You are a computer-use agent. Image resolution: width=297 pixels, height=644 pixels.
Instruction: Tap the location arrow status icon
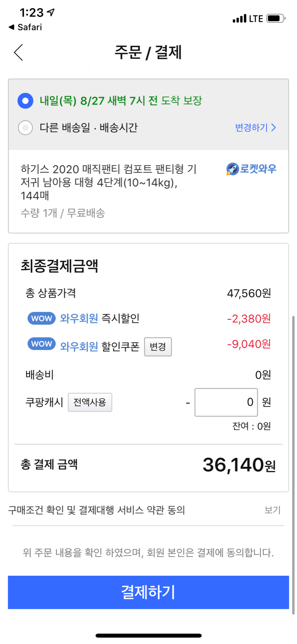coord(51,12)
